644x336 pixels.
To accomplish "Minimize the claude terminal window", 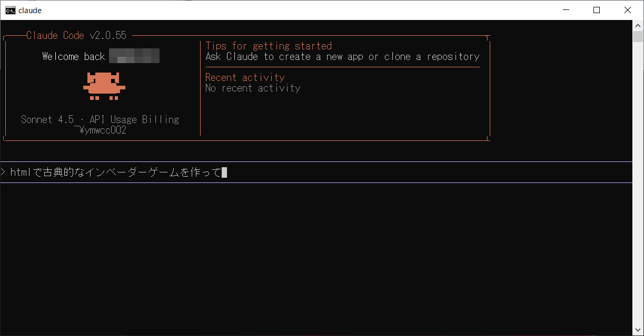I will [x=566, y=10].
